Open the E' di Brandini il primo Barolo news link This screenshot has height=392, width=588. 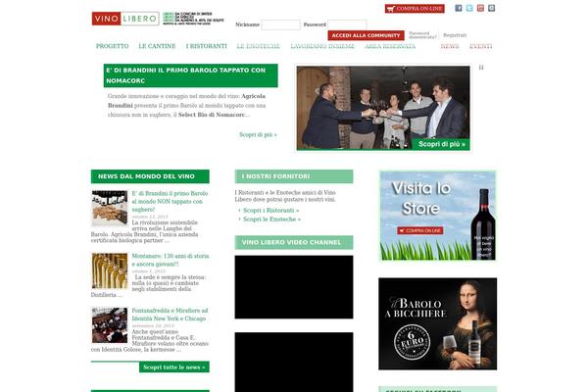coord(170,202)
